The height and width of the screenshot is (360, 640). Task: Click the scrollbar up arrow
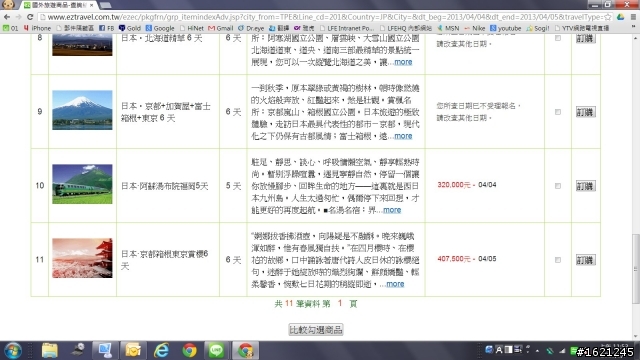click(636, 38)
